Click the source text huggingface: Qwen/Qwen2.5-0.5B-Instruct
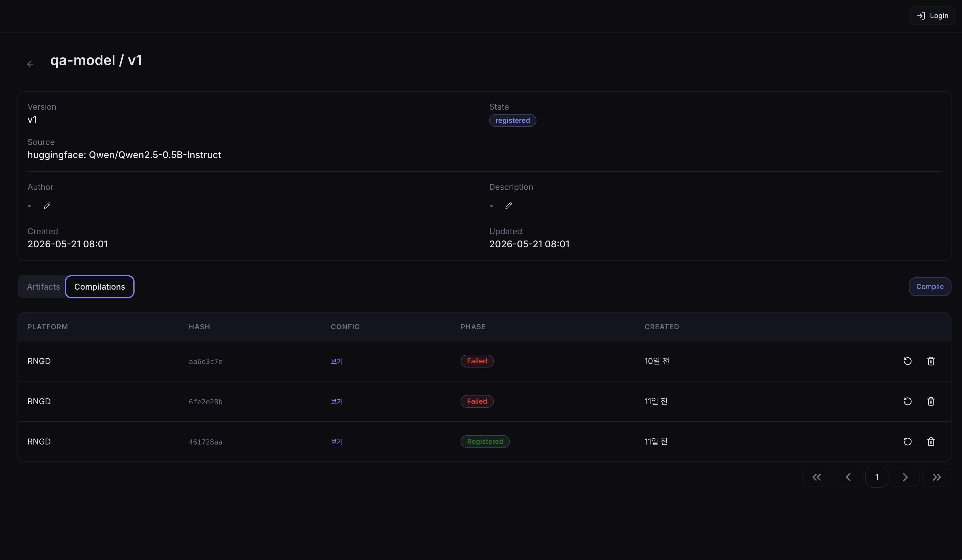Viewport: 962px width, 560px height. 124,155
